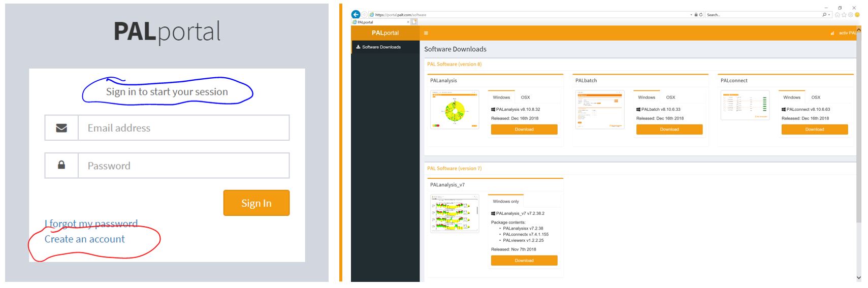The height and width of the screenshot is (288, 868).
Task: Click the site favicon in address bar
Action: [x=372, y=15]
